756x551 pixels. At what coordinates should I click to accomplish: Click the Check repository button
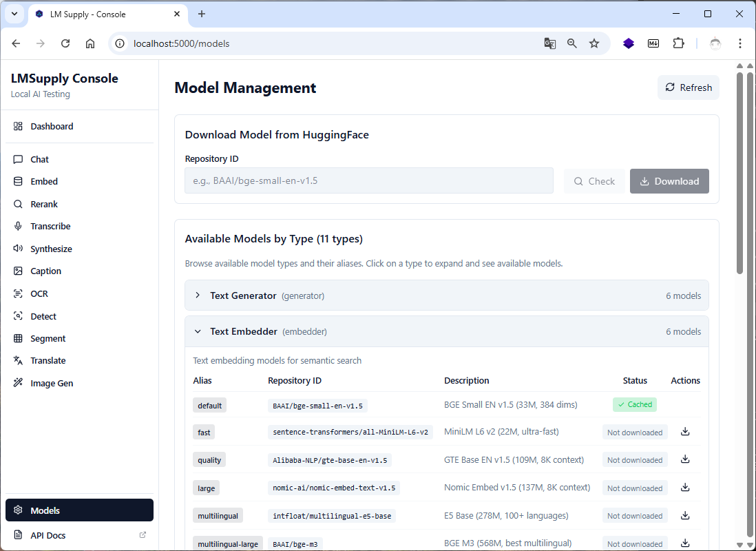coord(594,181)
